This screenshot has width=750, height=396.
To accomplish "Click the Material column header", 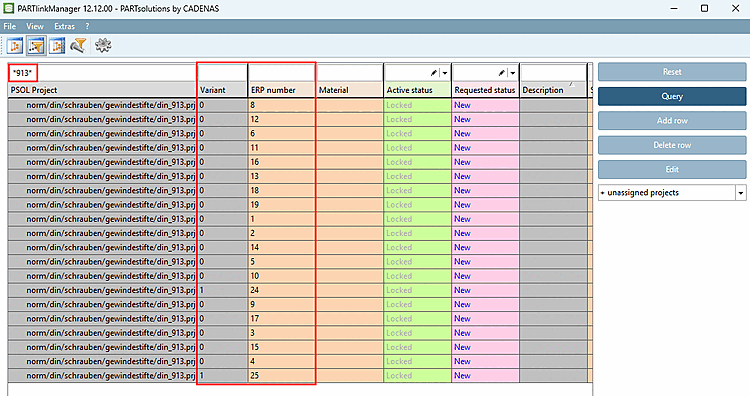I will [350, 90].
